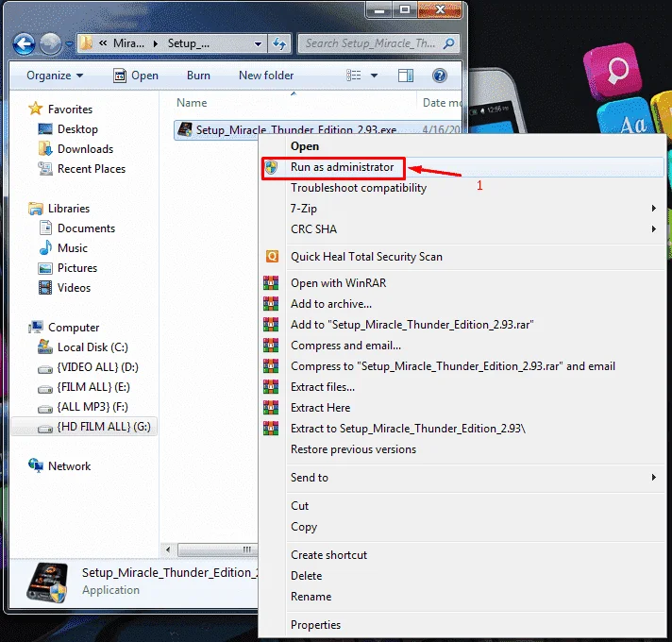Open Help with the question mark icon
The width and height of the screenshot is (672, 642).
tap(439, 76)
